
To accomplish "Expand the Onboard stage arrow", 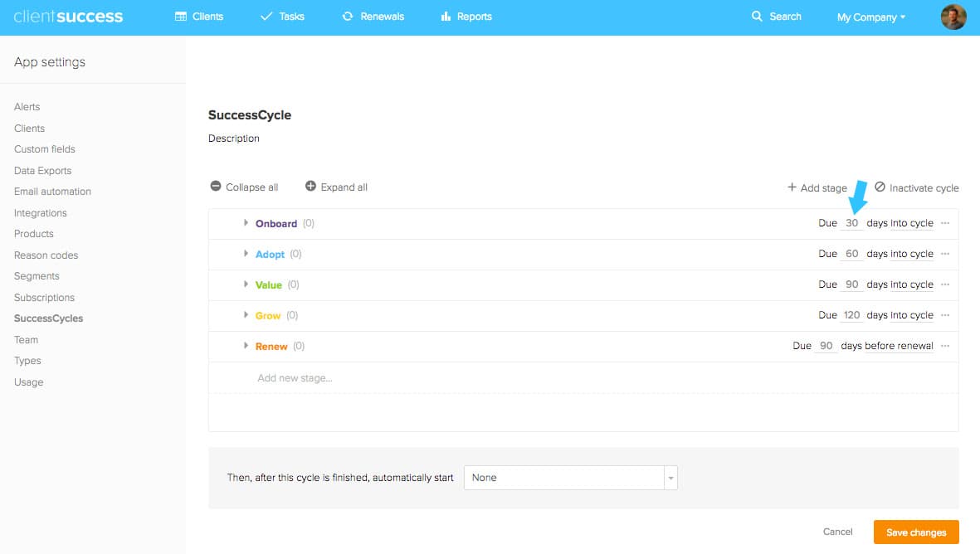I will coord(246,223).
